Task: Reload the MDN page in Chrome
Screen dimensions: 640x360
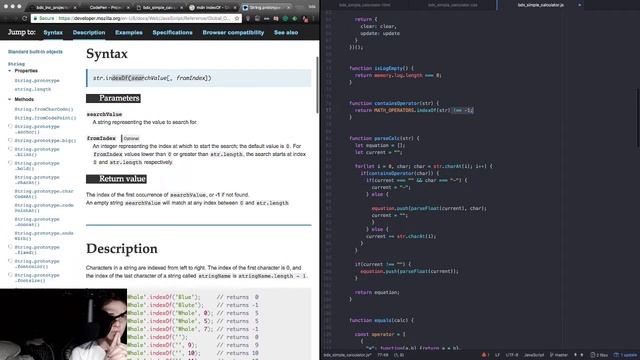Action: (24, 18)
